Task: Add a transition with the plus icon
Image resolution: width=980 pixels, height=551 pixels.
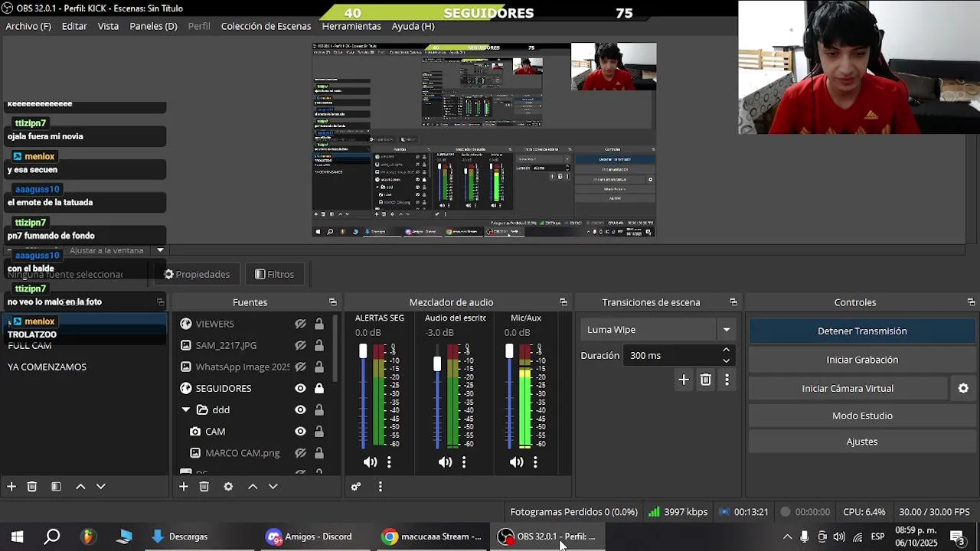Action: pyautogui.click(x=684, y=380)
